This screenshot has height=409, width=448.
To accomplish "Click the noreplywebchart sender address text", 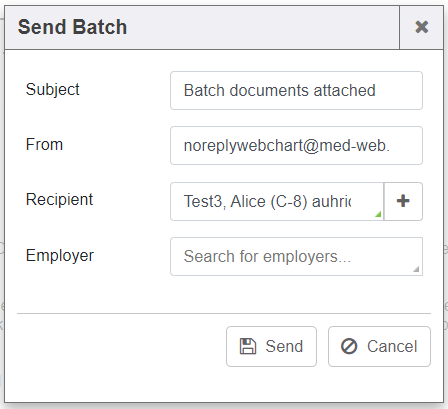I will coord(287,146).
